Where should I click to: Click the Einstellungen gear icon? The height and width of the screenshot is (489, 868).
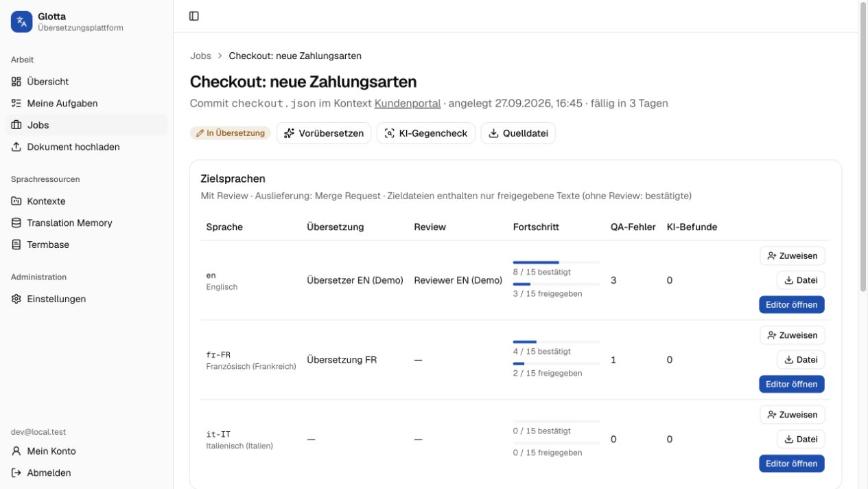pos(16,299)
